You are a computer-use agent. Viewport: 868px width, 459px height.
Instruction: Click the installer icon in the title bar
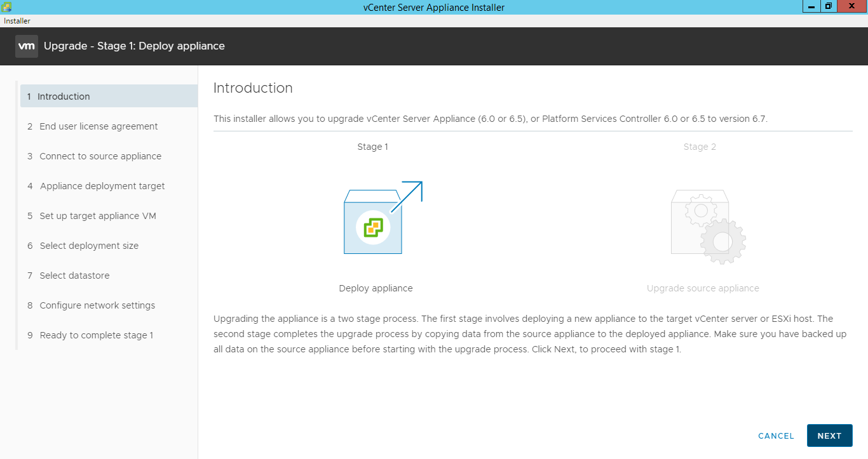(x=6, y=6)
